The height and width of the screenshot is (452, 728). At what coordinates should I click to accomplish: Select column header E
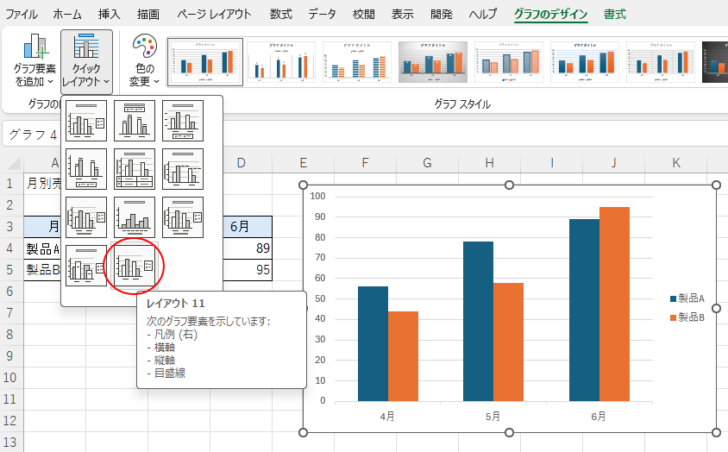(303, 163)
